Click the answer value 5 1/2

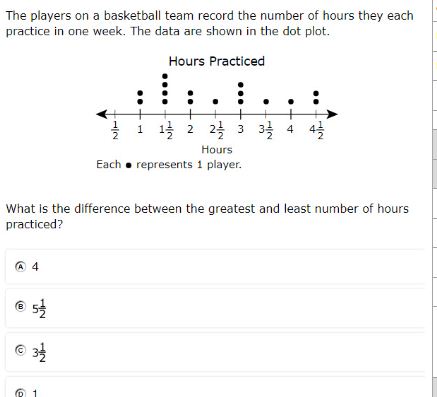[39, 308]
